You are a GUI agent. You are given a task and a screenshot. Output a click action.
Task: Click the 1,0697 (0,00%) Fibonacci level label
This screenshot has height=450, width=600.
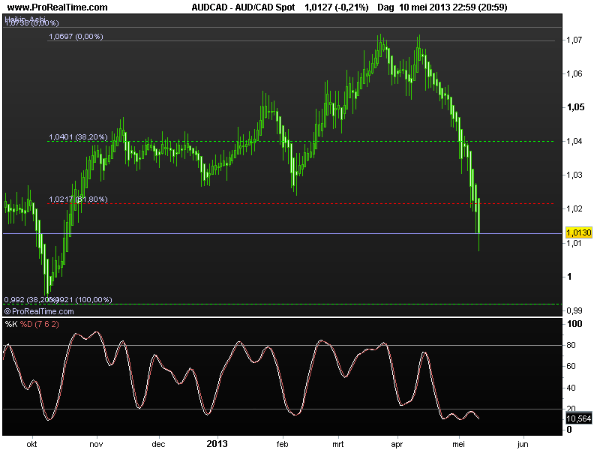click(75, 37)
